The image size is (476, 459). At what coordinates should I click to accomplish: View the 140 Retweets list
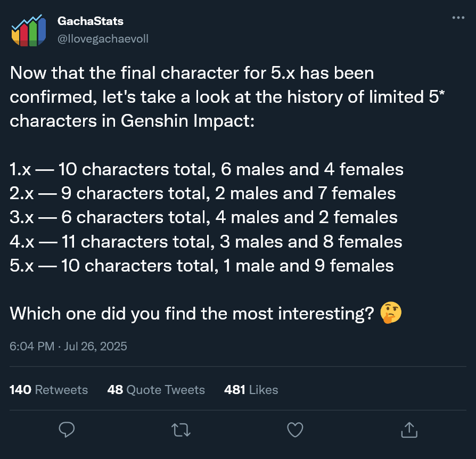click(48, 390)
